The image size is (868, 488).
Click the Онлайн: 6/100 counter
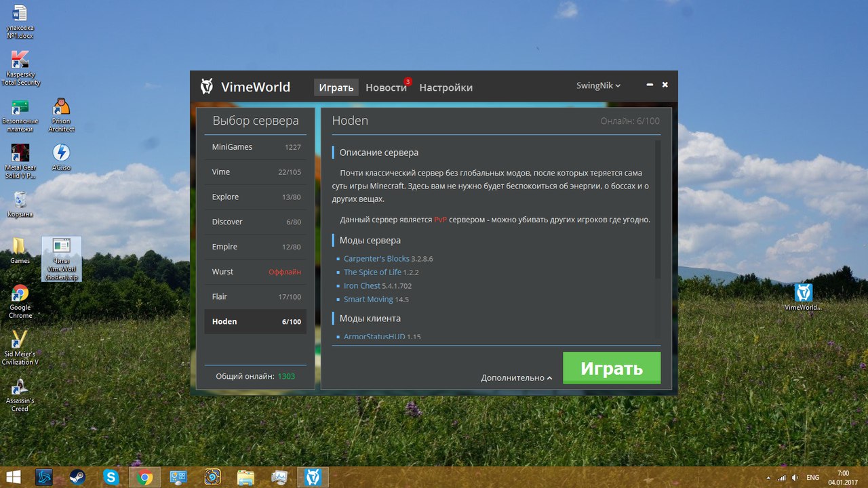630,121
